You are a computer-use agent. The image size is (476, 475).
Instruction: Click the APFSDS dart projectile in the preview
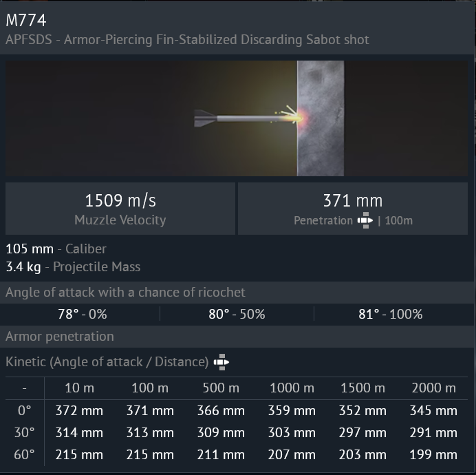click(241, 119)
